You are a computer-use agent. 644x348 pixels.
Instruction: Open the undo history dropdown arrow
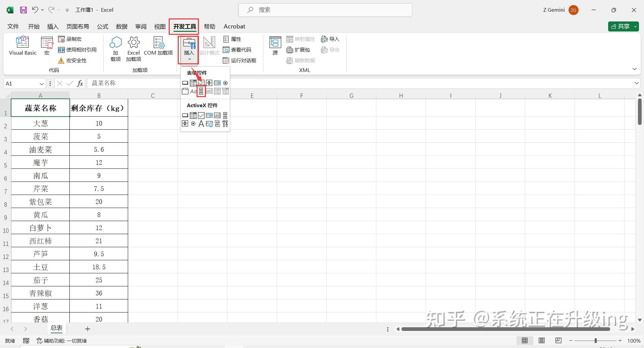pyautogui.click(x=43, y=10)
